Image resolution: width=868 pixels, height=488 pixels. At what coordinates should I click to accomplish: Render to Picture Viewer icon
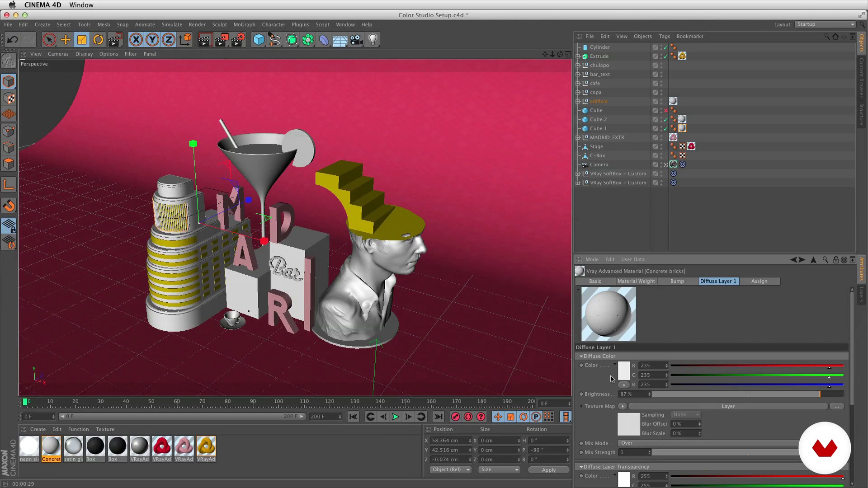click(x=222, y=40)
